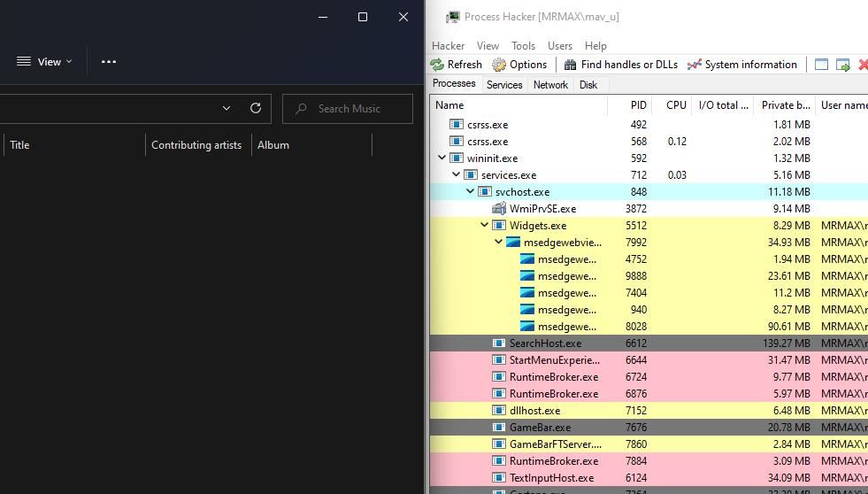The height and width of the screenshot is (494, 868).
Task: Click msedgewebview icon for PID 9888
Action: [527, 276]
